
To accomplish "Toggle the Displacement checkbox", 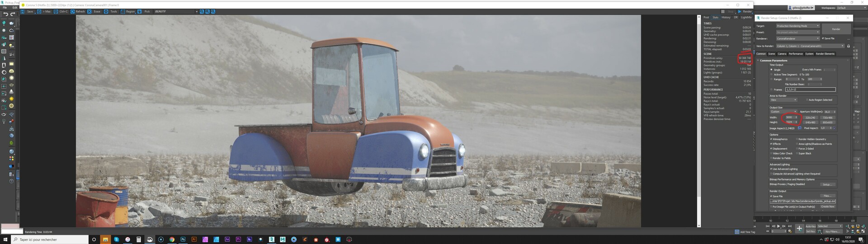I will pos(771,149).
